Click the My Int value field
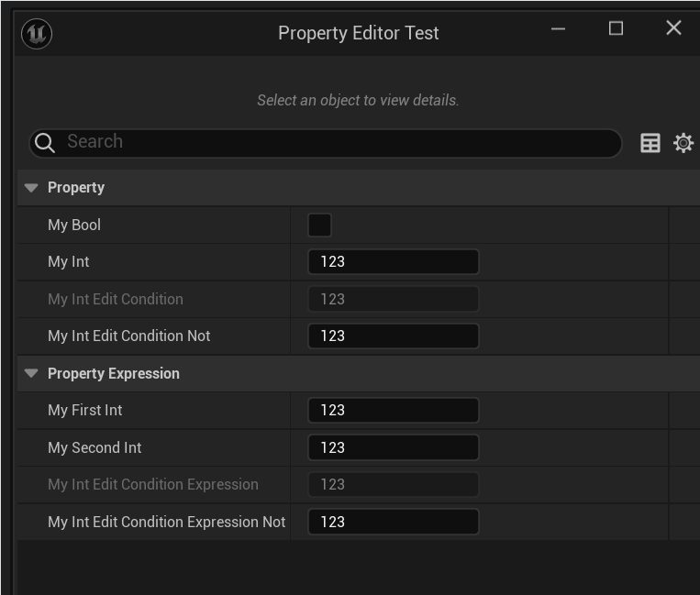This screenshot has height=595, width=700. click(x=393, y=262)
